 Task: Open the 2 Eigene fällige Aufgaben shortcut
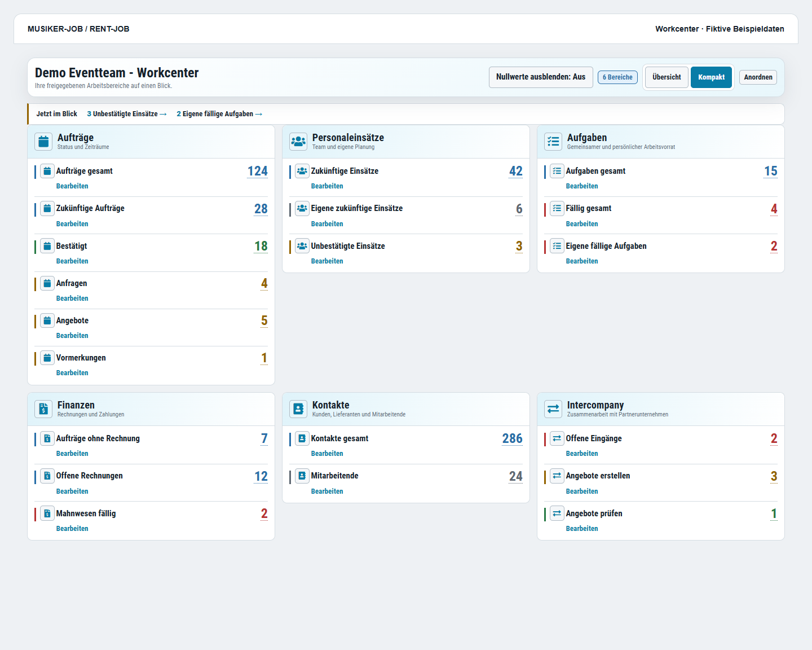pyautogui.click(x=219, y=114)
